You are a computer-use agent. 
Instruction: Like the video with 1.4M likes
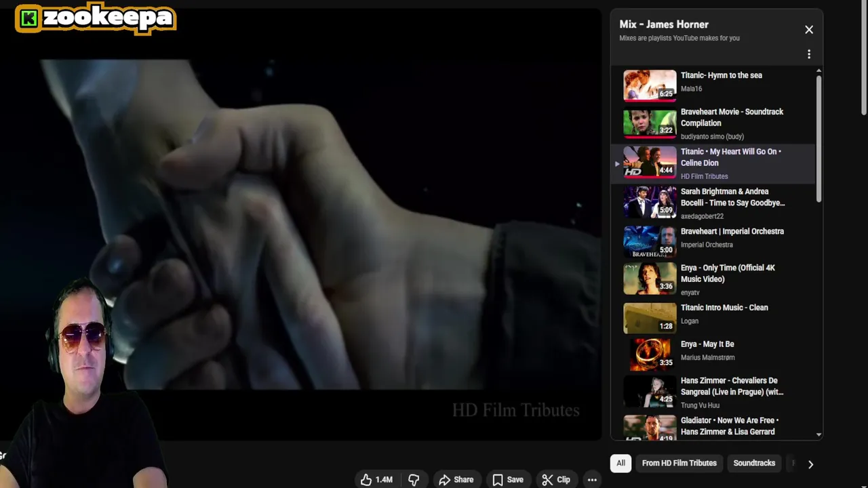click(376, 479)
